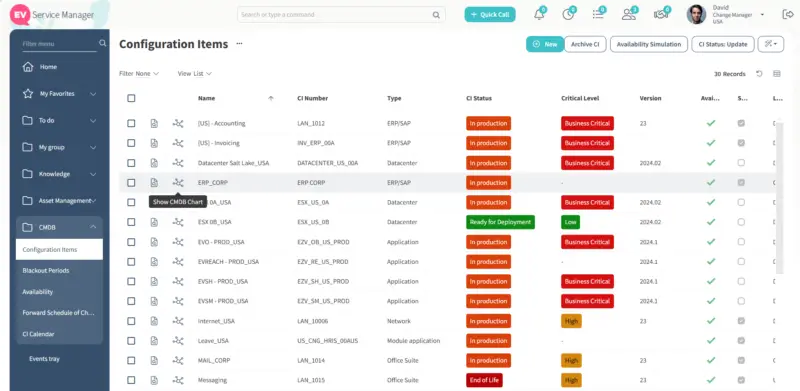Select the checkbox for Datacenter Salt Lake_USA
Image resolution: width=800 pixels, height=391 pixels.
[131, 163]
